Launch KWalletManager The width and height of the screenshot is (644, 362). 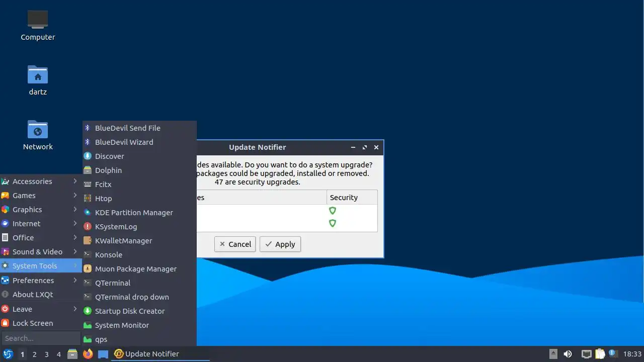pos(139,240)
